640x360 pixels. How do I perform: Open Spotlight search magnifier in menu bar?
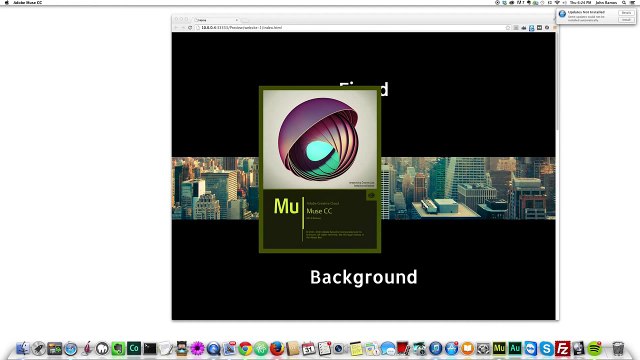click(624, 2)
